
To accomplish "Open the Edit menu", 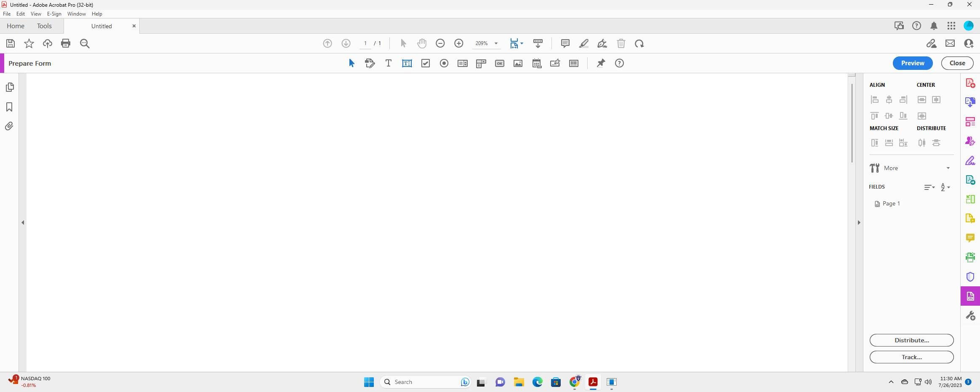I will pos(21,14).
